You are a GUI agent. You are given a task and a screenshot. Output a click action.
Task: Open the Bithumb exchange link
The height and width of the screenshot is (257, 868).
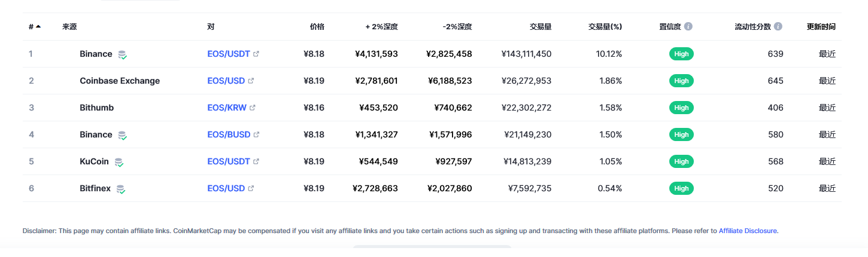click(x=96, y=108)
